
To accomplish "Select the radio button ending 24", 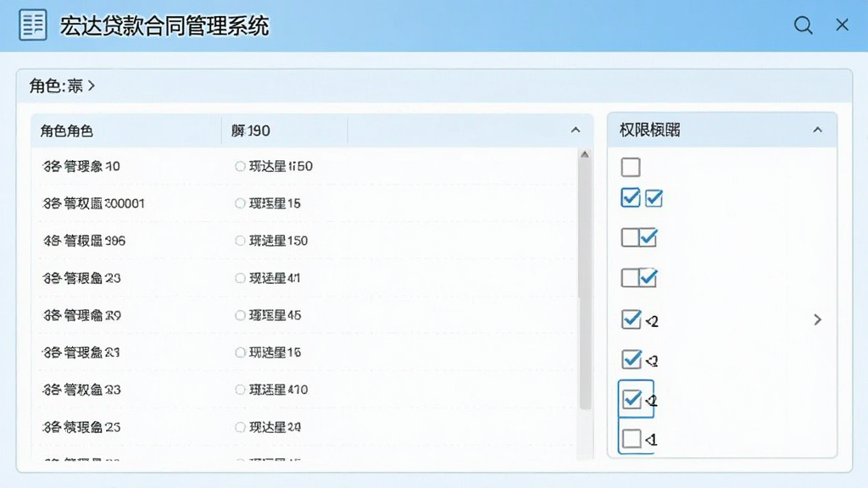I will (x=240, y=427).
